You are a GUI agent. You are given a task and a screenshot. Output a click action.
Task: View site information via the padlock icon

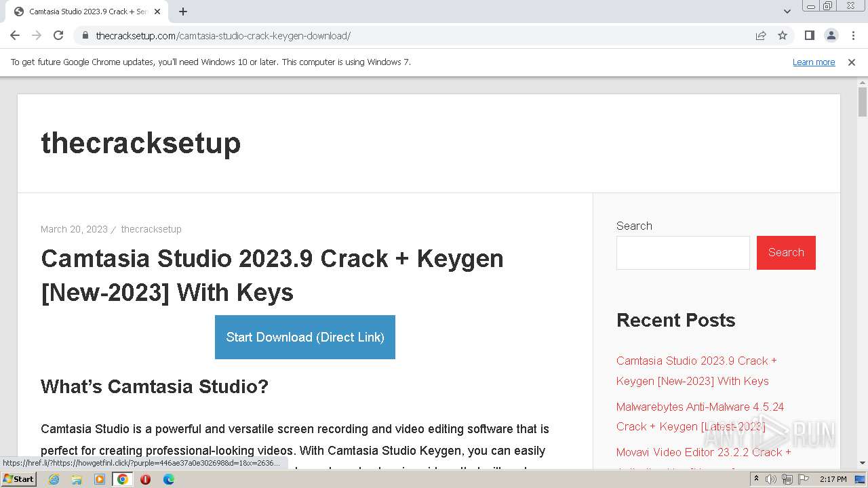85,35
